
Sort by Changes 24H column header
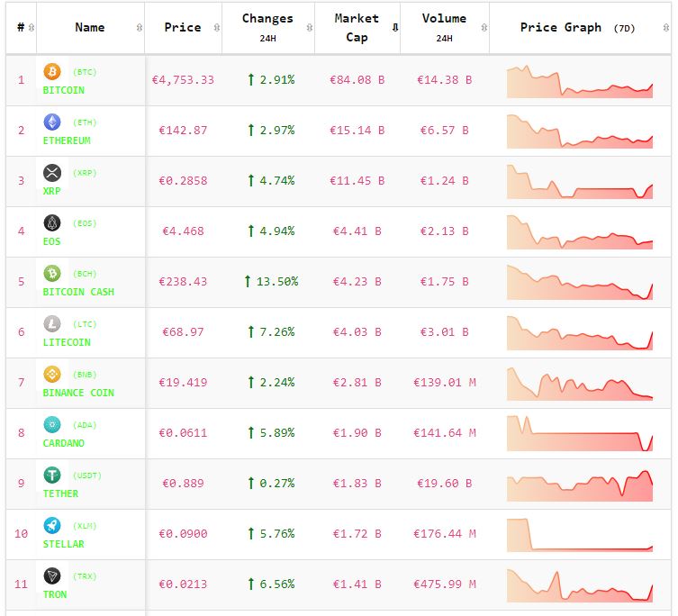pyautogui.click(x=267, y=28)
